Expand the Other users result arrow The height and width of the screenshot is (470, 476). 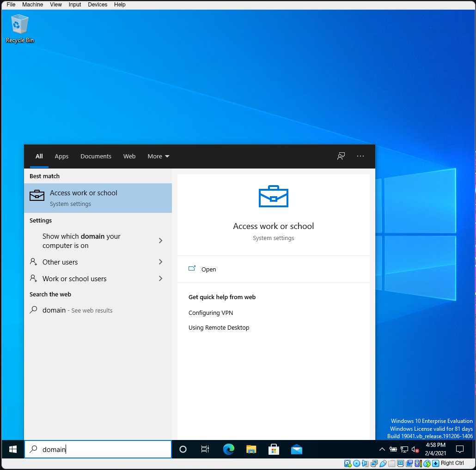tap(160, 262)
